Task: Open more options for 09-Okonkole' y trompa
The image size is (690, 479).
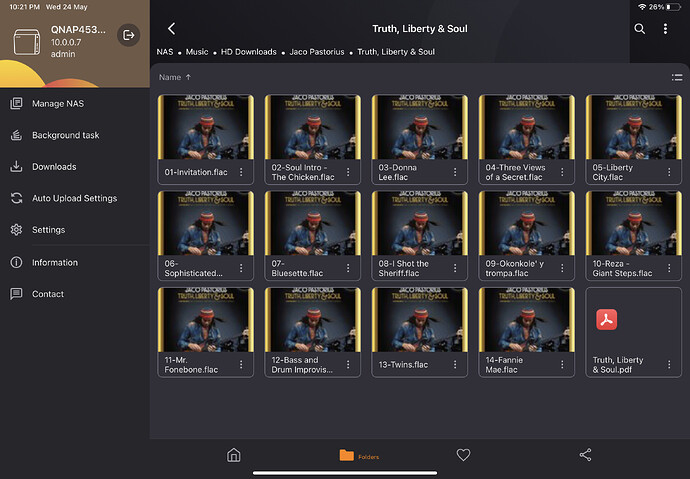Action: click(562, 268)
